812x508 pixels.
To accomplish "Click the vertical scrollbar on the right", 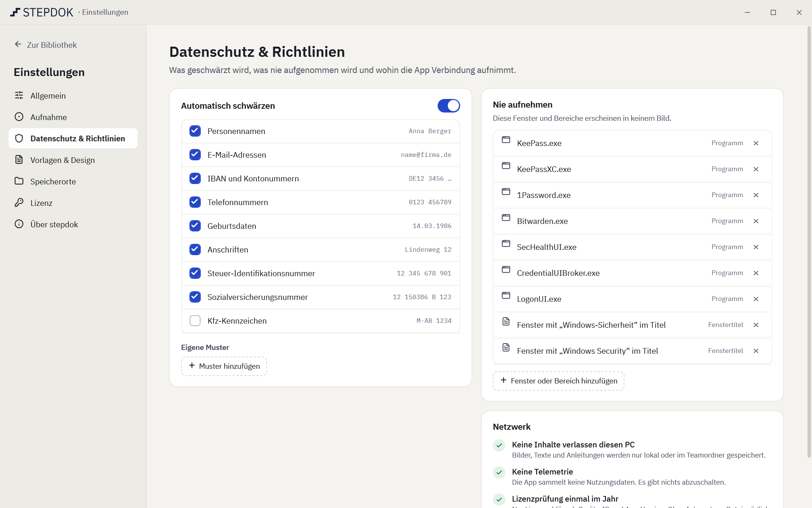I will coord(809,242).
